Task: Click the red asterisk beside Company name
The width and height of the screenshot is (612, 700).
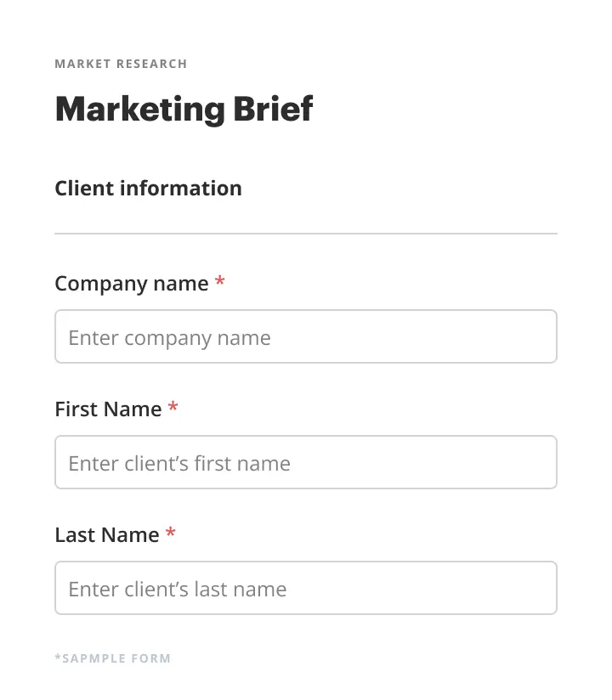Action: pos(220,283)
